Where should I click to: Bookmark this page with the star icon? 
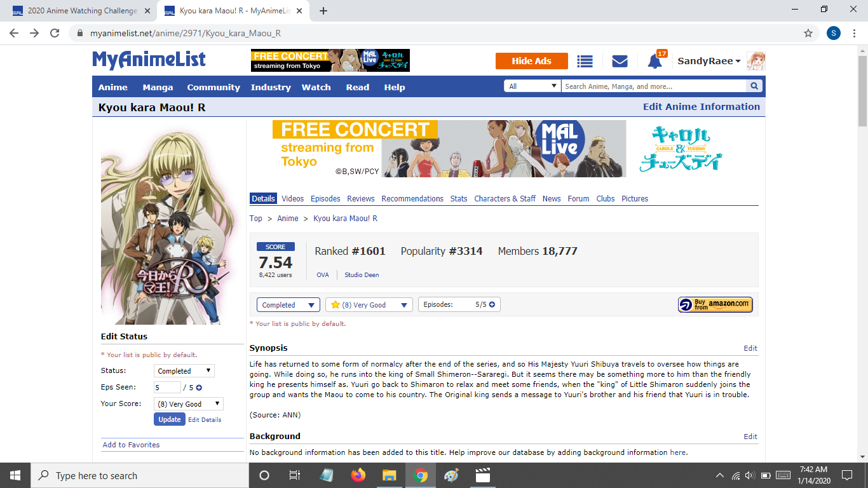808,33
